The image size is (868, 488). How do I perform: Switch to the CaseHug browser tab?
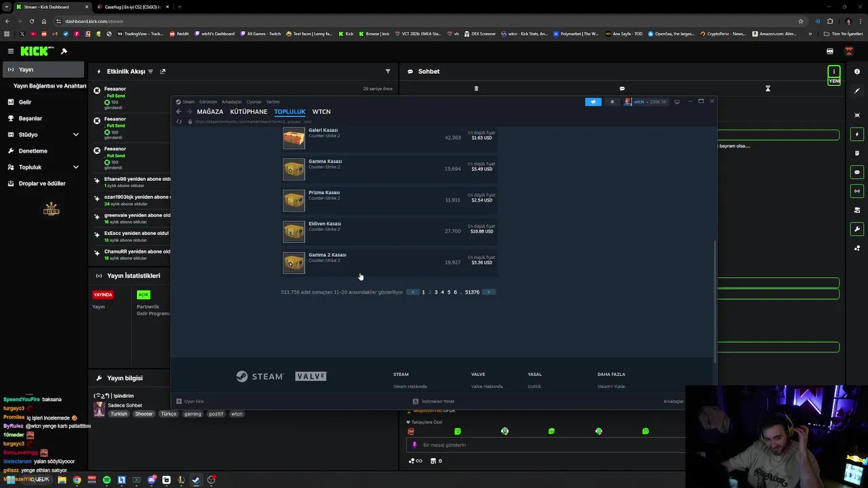click(x=132, y=7)
